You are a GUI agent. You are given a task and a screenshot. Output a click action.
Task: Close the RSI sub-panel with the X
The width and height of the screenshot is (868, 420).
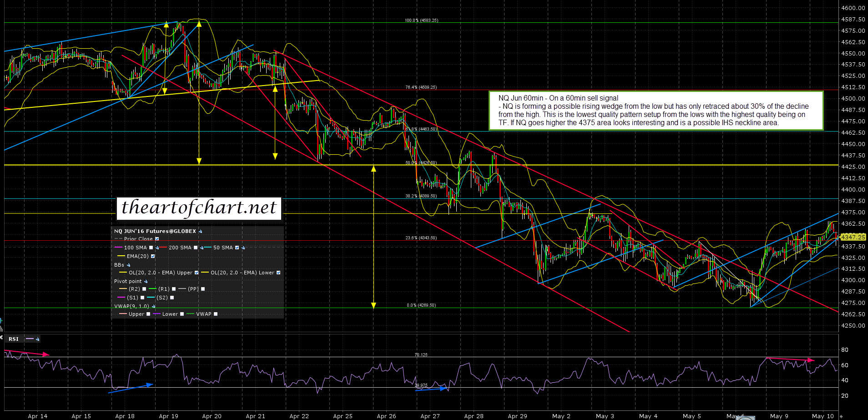point(2,338)
